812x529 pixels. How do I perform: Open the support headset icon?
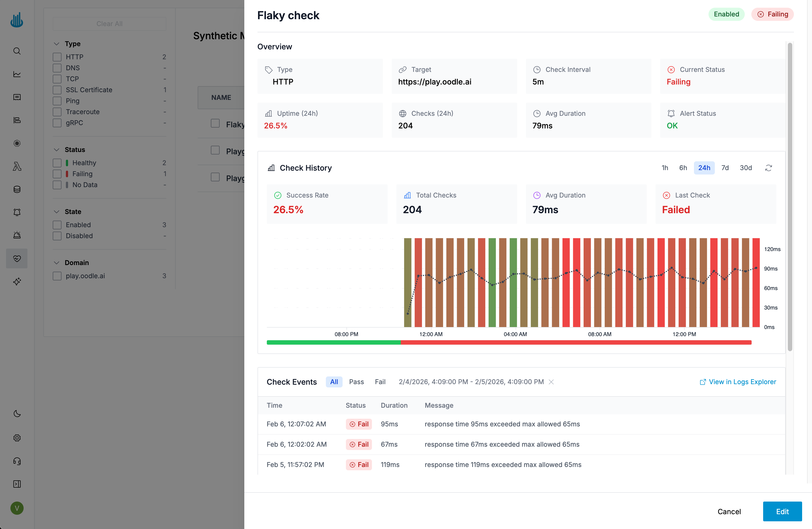tap(17, 461)
